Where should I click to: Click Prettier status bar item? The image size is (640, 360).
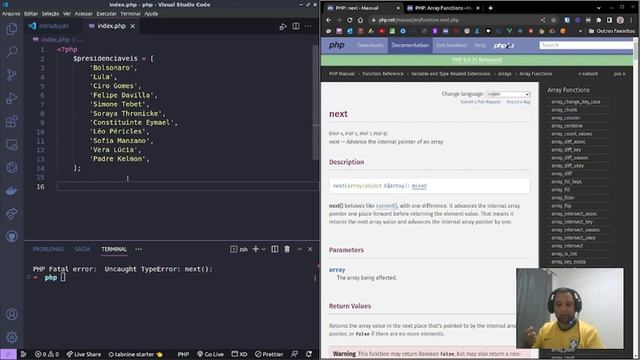tap(269, 354)
